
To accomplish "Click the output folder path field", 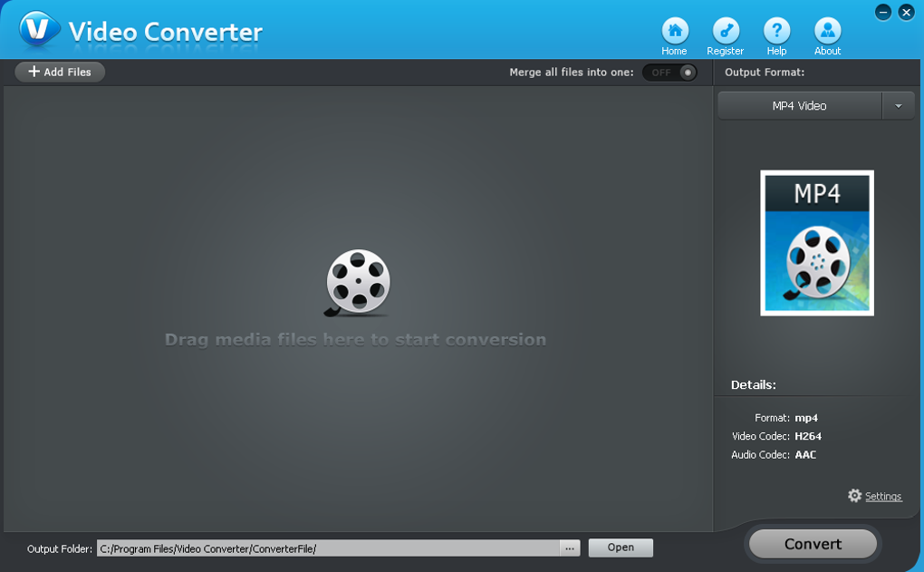I will (328, 548).
